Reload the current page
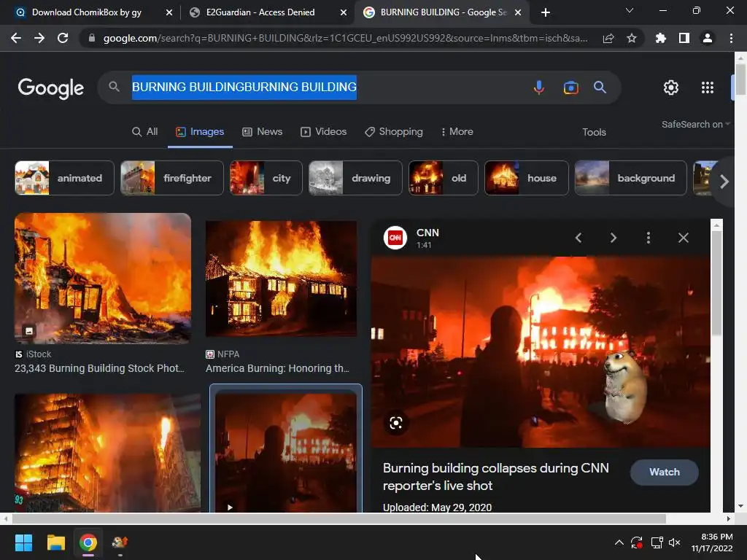747x560 pixels. click(63, 38)
